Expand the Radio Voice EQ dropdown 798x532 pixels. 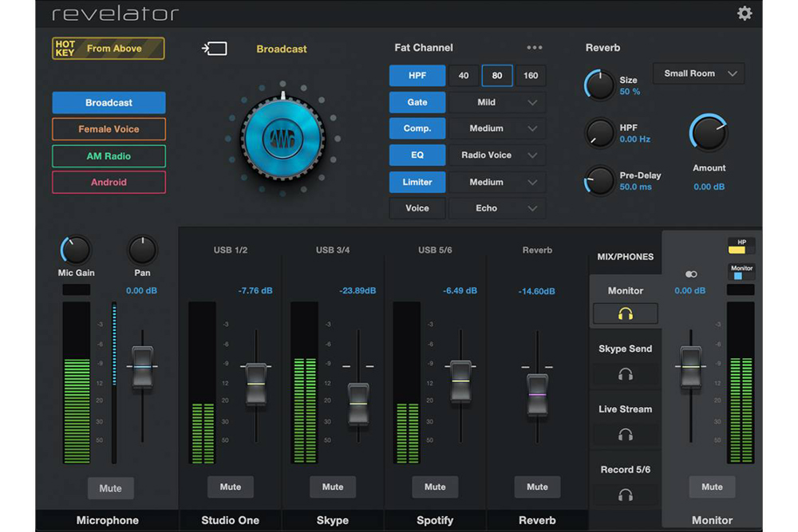496,156
